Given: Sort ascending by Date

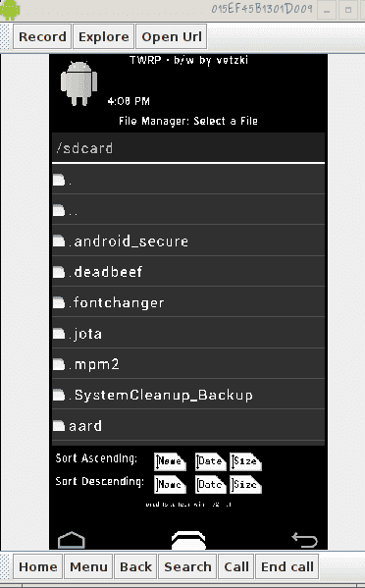Looking at the screenshot, I should coord(210,461).
